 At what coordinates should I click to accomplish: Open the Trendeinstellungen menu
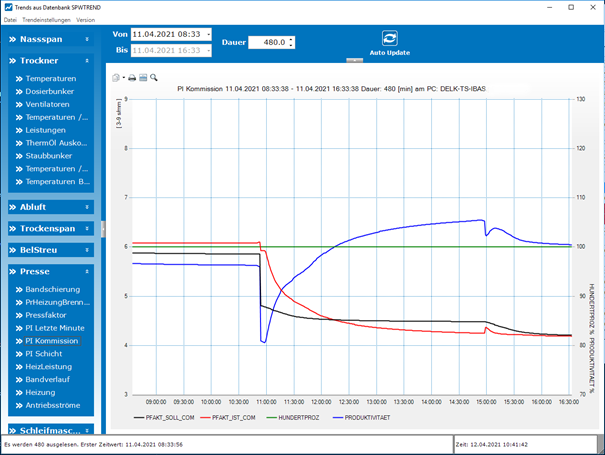pos(46,20)
